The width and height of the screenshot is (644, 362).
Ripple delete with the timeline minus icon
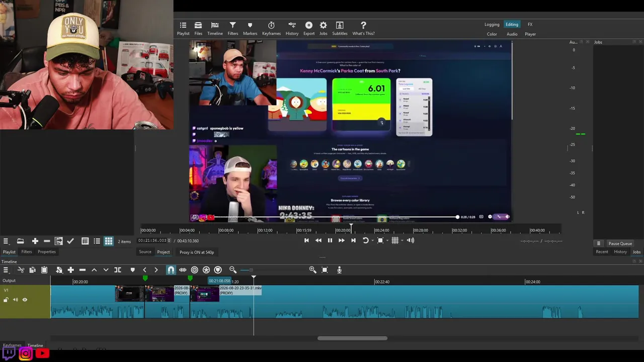[83, 270]
